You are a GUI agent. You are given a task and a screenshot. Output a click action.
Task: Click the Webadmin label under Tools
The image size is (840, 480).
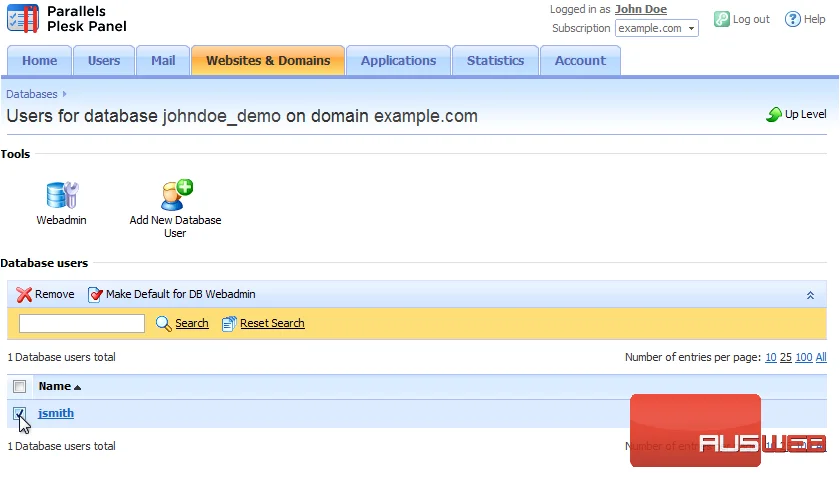click(62, 220)
